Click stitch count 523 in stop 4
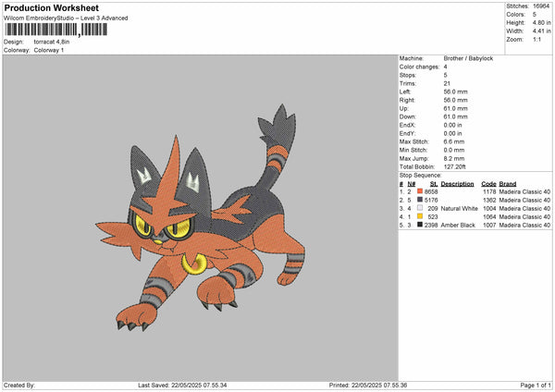The image size is (555, 392). pos(433,217)
